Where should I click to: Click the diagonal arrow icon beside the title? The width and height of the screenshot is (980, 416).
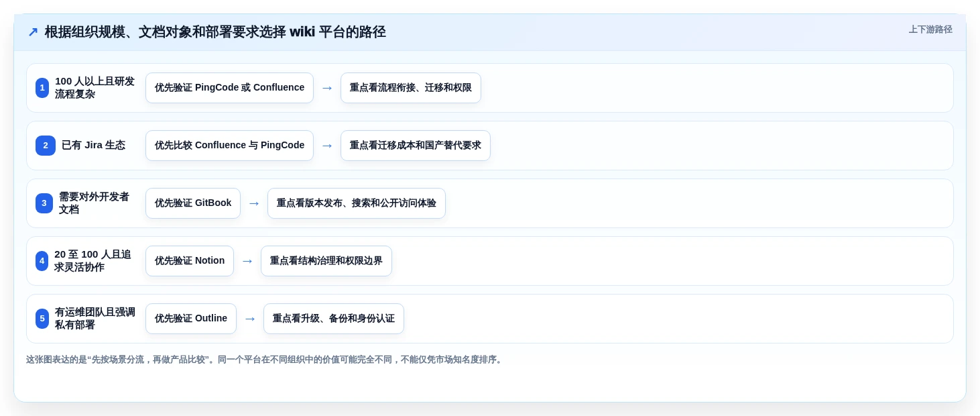click(33, 32)
